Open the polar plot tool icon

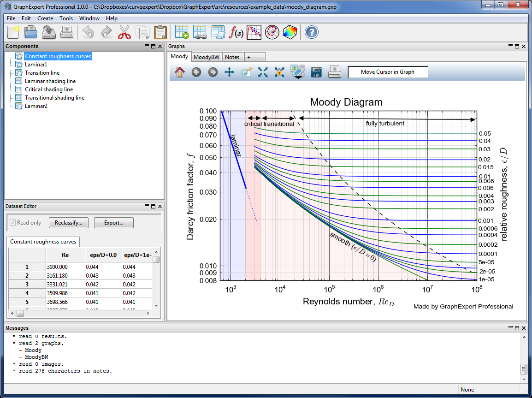coord(272,32)
